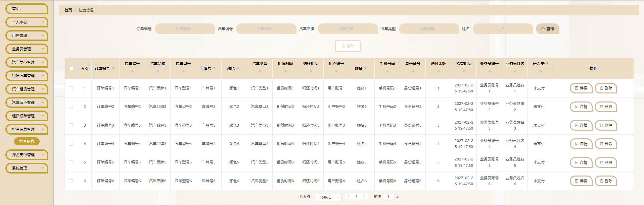The height and width of the screenshot is (205, 644).
Task: Sort by 赔付金额 column sort icon
Action: pyautogui.click(x=439, y=71)
